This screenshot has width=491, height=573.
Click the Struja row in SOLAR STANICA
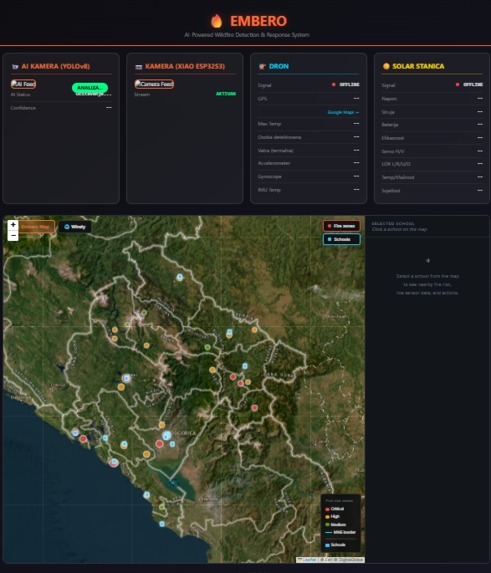(432, 112)
